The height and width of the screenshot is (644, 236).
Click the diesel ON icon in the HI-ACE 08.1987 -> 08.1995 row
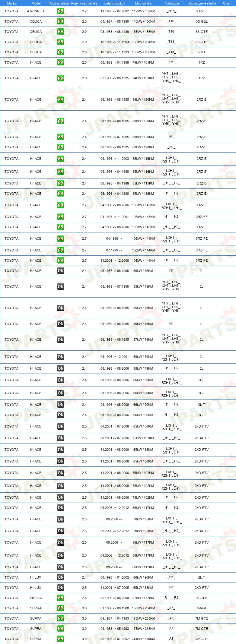pos(61,271)
